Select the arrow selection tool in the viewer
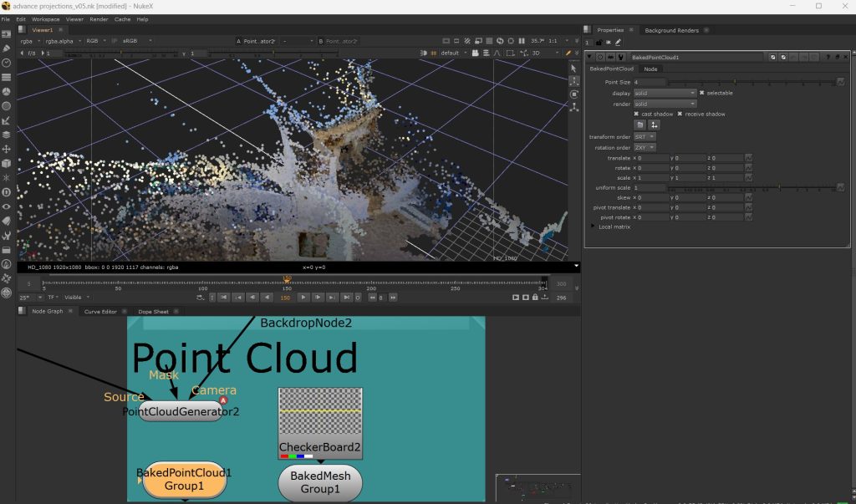 click(573, 68)
